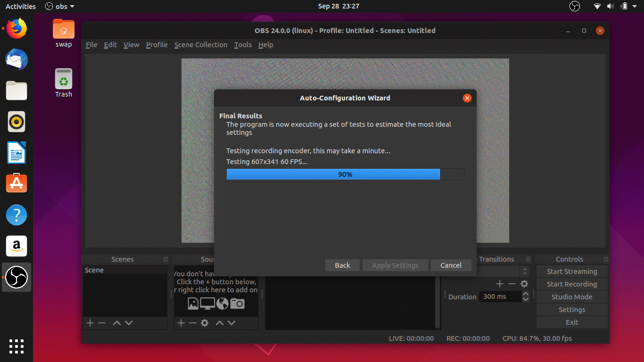The image size is (644, 362).
Task: Click Start Streaming in Controls
Action: tap(572, 271)
